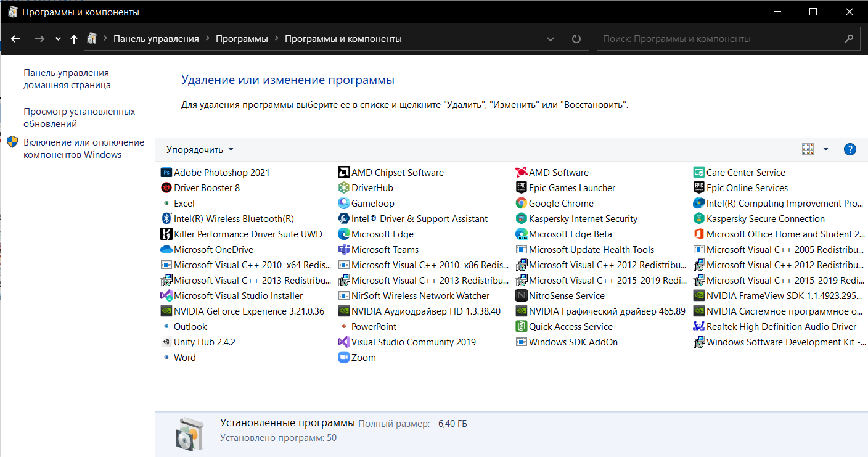Open the Упорядочить dropdown menu

click(200, 149)
